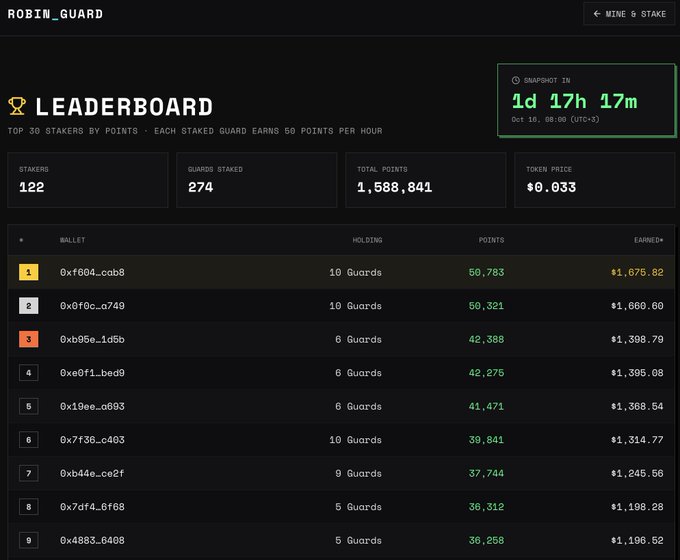Click earned amount $1,675.82
Image resolution: width=680 pixels, height=560 pixels.
pyautogui.click(x=637, y=272)
